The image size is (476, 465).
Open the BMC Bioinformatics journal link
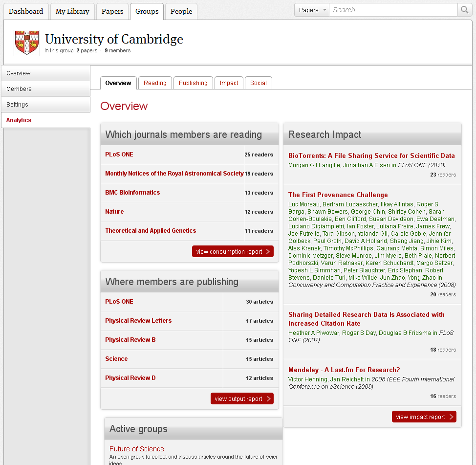(x=132, y=193)
